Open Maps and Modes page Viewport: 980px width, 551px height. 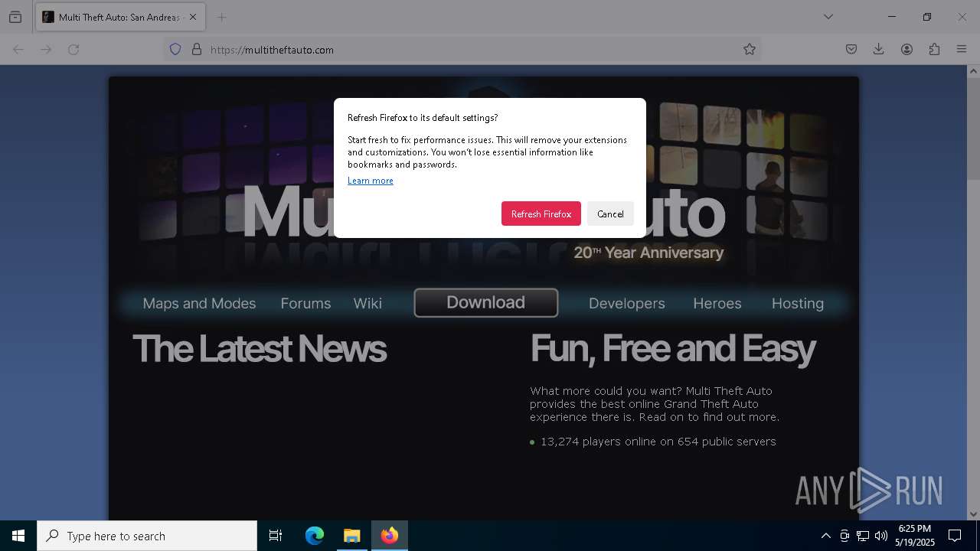[x=199, y=303]
